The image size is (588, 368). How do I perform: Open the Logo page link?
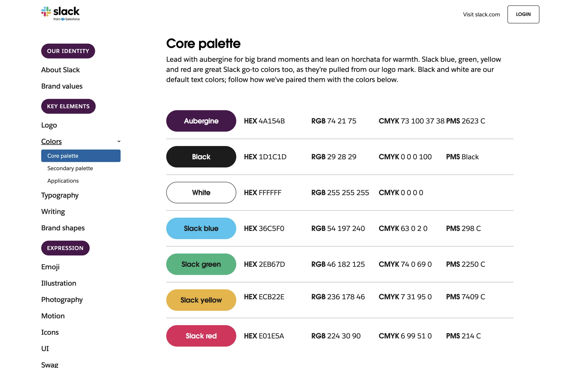[x=49, y=125]
